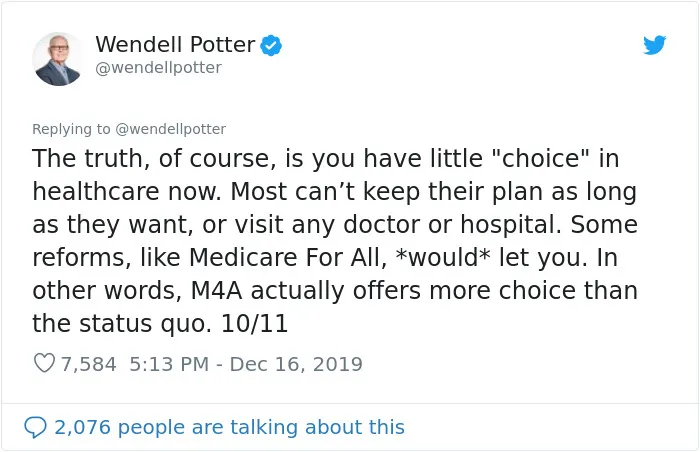Click the reply speech bubble icon
Viewport: 700px width, 452px height.
35,427
